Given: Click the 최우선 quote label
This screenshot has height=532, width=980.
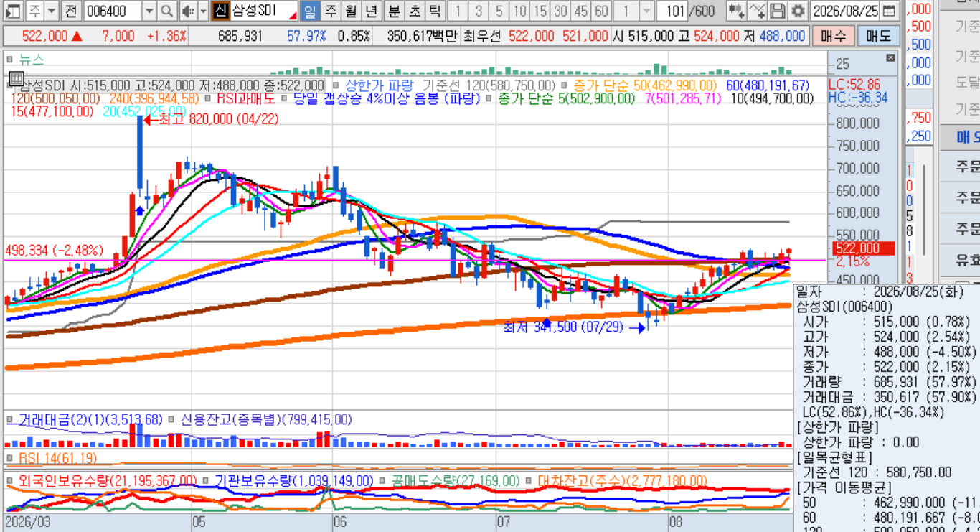Looking at the screenshot, I should (481, 36).
